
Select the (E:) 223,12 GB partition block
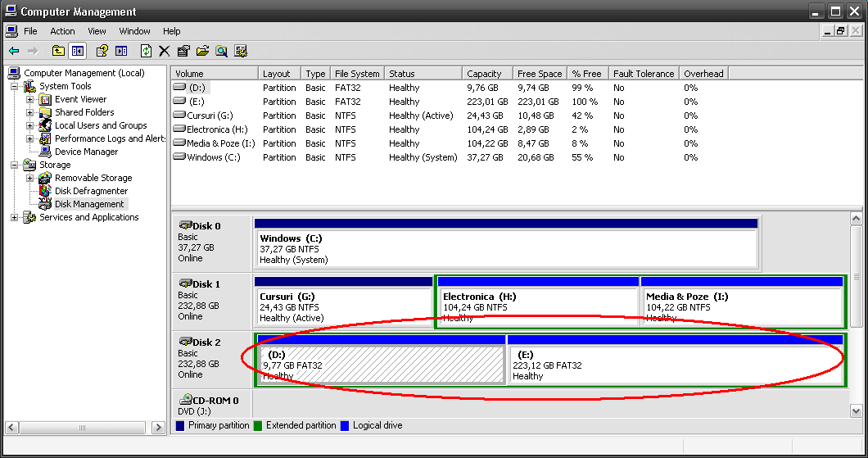(x=676, y=360)
